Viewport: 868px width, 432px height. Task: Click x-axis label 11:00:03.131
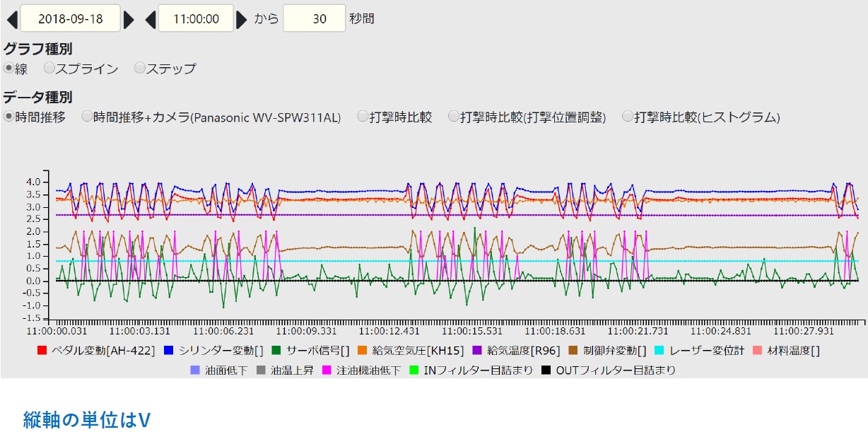coord(139,330)
